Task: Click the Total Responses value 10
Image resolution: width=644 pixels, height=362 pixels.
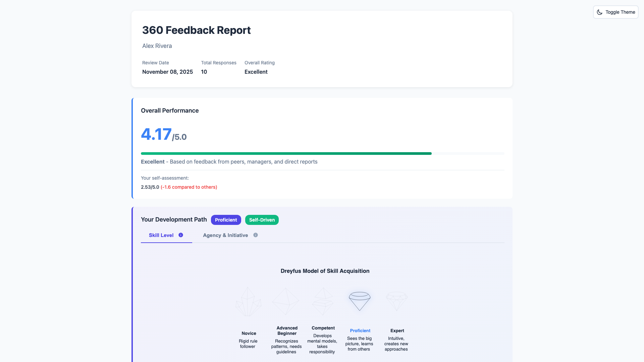Action: pyautogui.click(x=204, y=72)
